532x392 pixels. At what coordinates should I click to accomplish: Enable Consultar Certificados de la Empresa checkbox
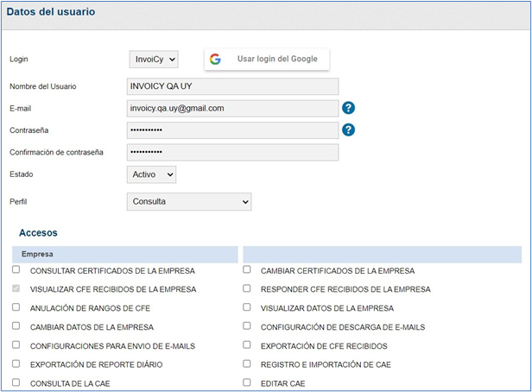click(16, 270)
